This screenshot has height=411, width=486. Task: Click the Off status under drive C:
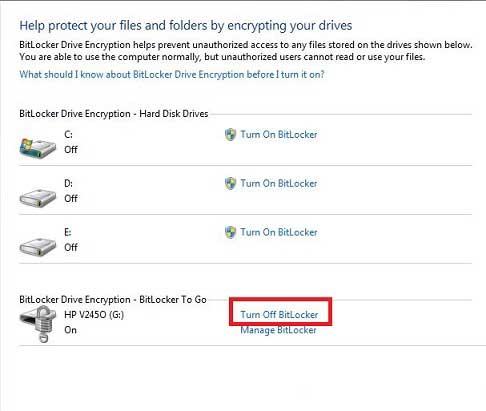[71, 150]
